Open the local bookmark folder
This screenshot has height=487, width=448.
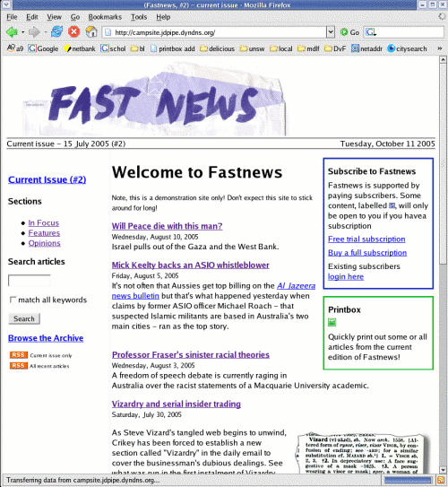tap(281, 48)
